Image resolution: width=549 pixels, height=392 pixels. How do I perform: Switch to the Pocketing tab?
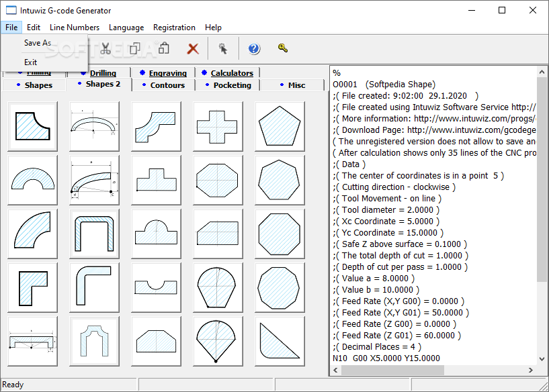coord(228,85)
